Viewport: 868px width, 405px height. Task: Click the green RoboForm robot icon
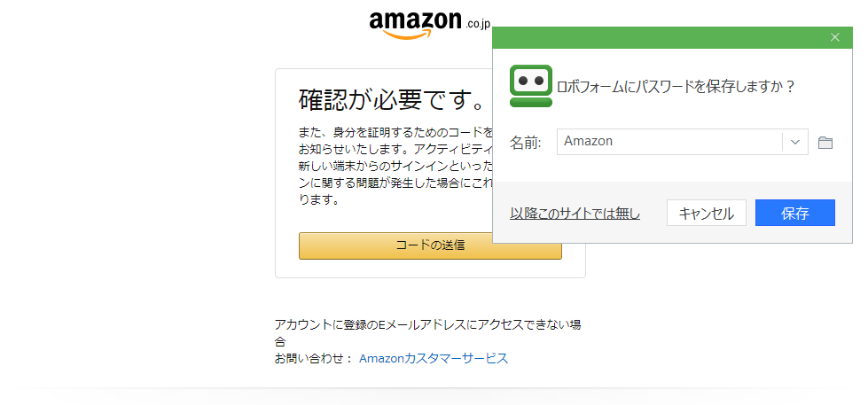click(x=531, y=86)
